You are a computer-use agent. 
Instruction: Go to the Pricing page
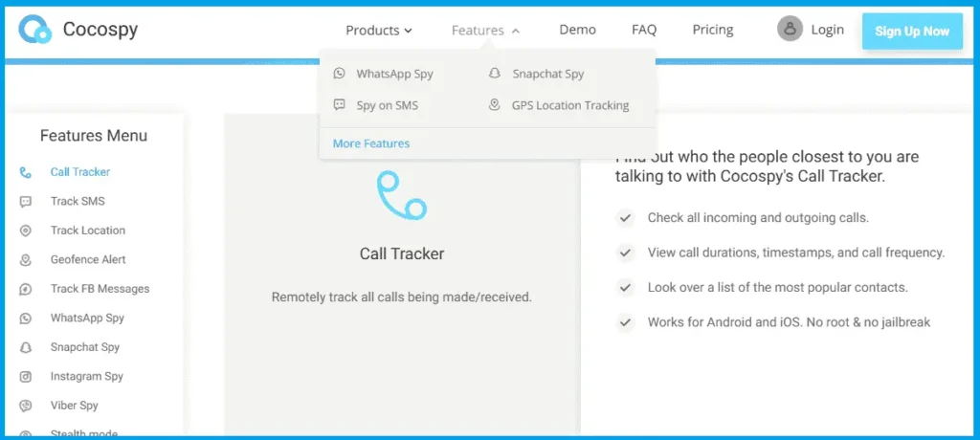[713, 31]
